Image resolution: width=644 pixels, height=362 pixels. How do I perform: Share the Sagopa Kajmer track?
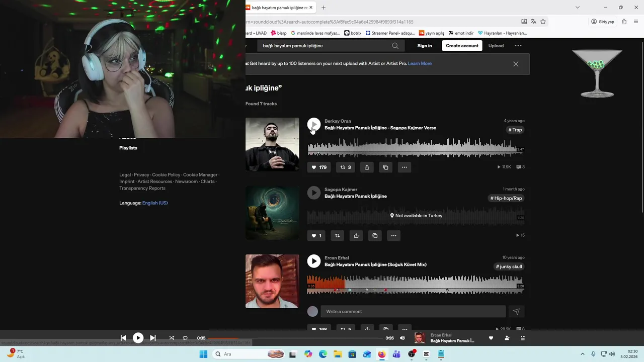(356, 236)
